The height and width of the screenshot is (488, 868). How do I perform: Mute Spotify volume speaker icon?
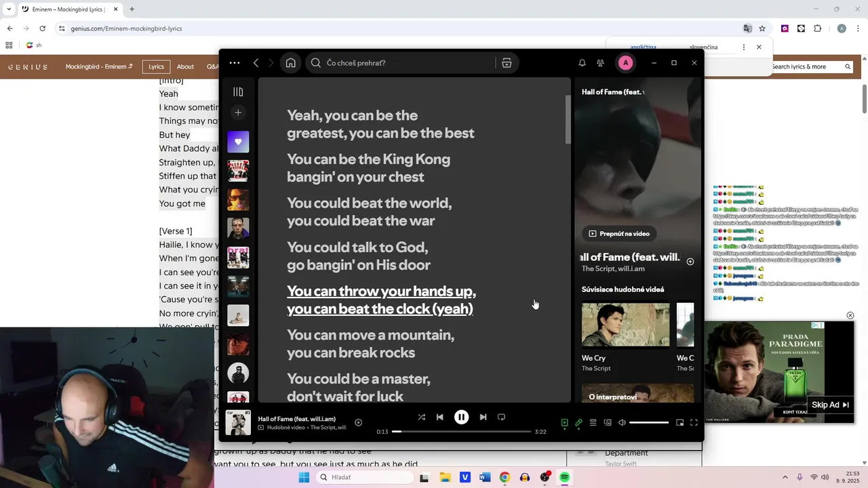[622, 422]
